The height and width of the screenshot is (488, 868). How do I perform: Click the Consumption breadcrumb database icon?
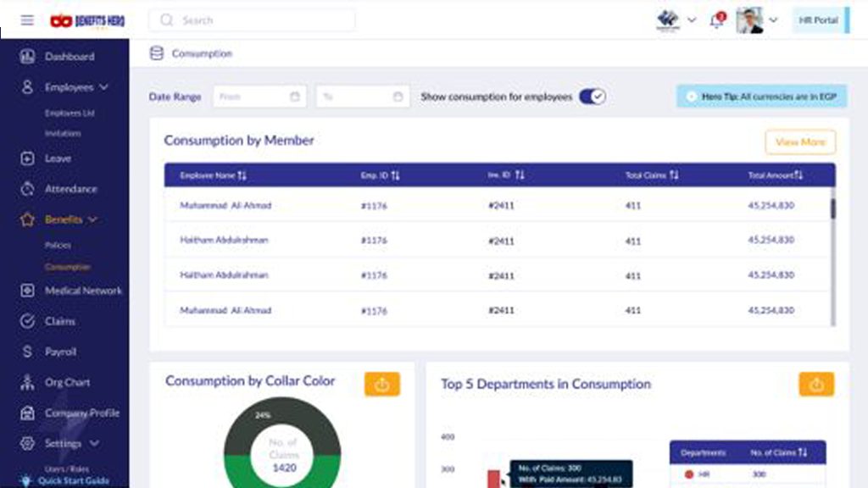click(x=157, y=53)
